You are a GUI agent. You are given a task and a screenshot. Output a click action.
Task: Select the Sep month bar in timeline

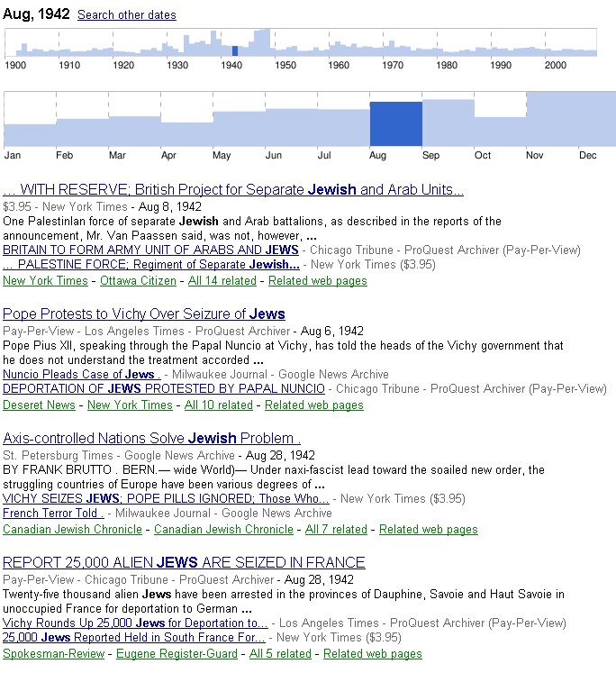coord(448,123)
